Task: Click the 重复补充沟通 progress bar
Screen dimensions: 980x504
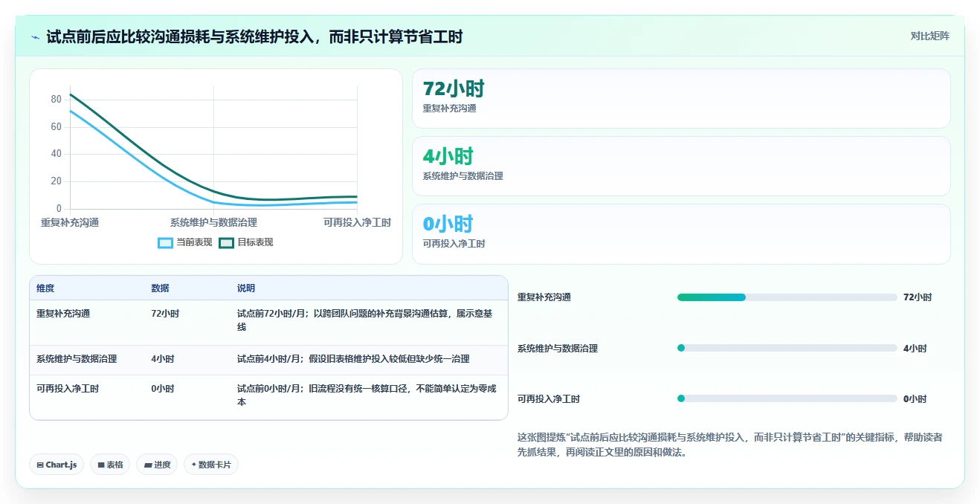Action: [x=787, y=297]
